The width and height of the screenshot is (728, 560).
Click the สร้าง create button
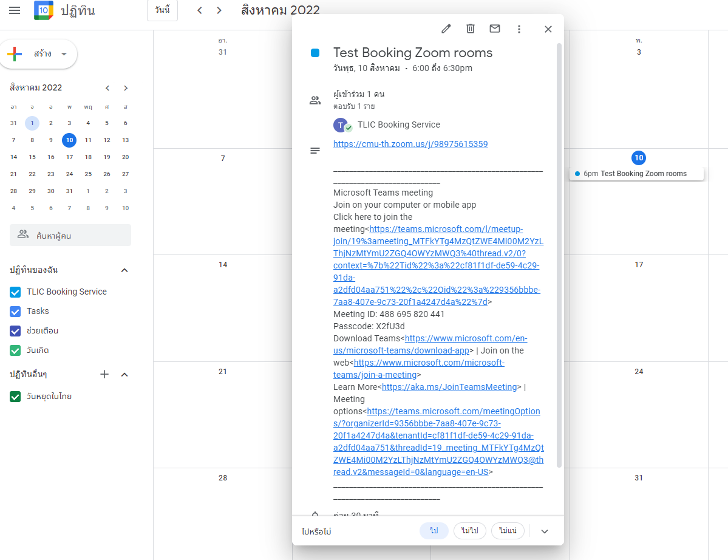point(38,54)
